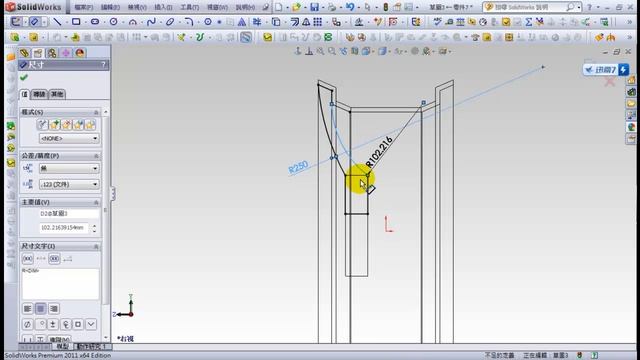Select the Mirror Entities tool
Image resolution: width=640 pixels, height=360 pixels.
pos(306,22)
